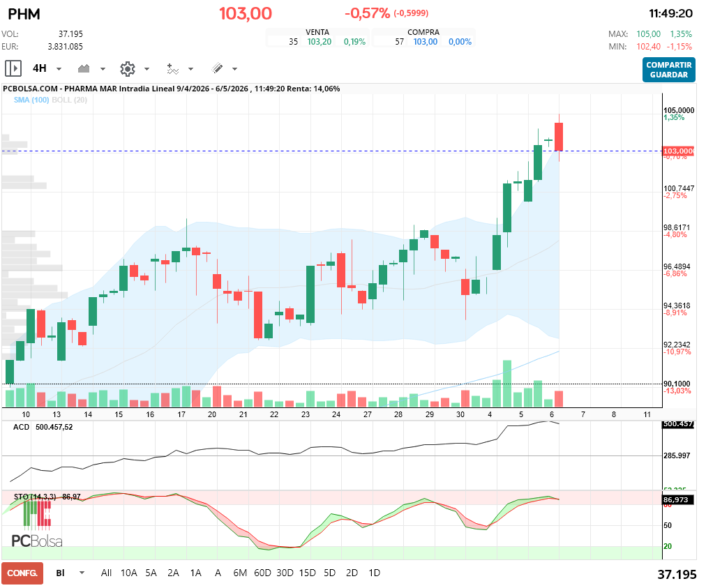This screenshot has width=706, height=588.
Task: Select the 10A time range
Action: [x=129, y=573]
